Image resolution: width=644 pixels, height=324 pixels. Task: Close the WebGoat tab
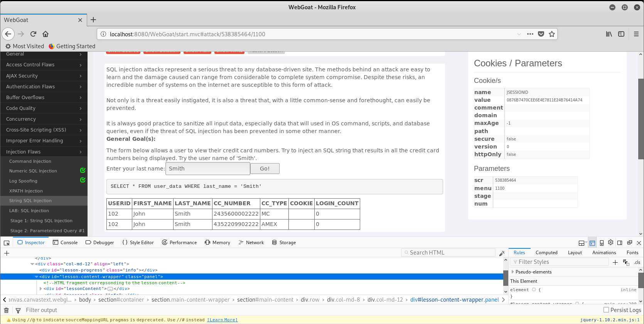tap(80, 20)
